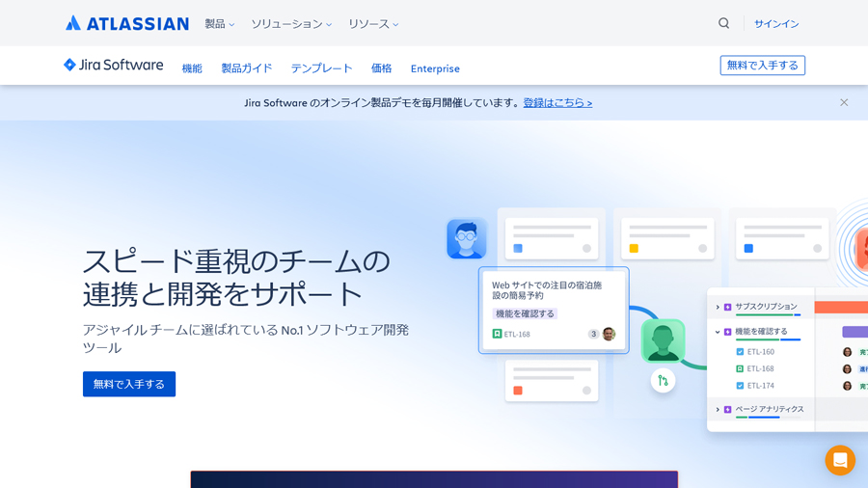Image resolution: width=868 pixels, height=488 pixels.
Task: Dismiss the demo announcement banner
Action: coord(844,102)
